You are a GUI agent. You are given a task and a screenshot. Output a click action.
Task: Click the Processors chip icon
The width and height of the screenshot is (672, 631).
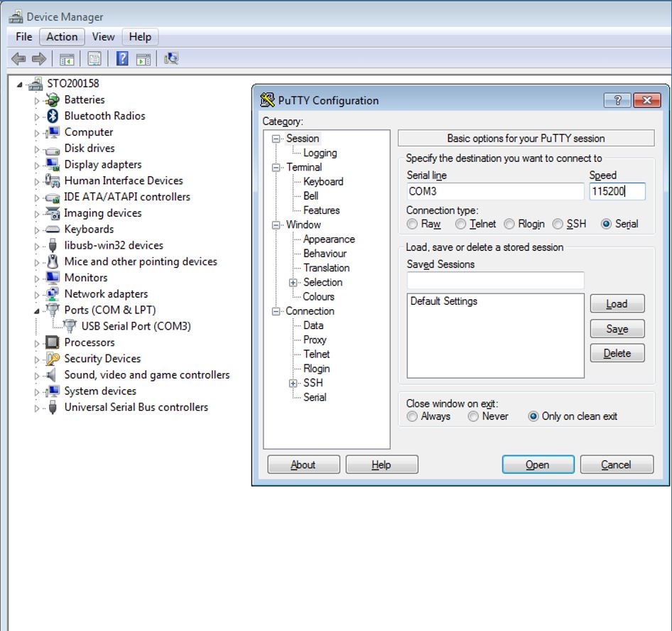tap(53, 343)
